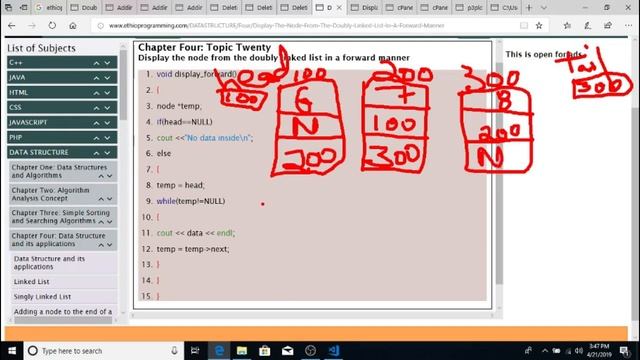Switch to the C:\Us tab

504,7
